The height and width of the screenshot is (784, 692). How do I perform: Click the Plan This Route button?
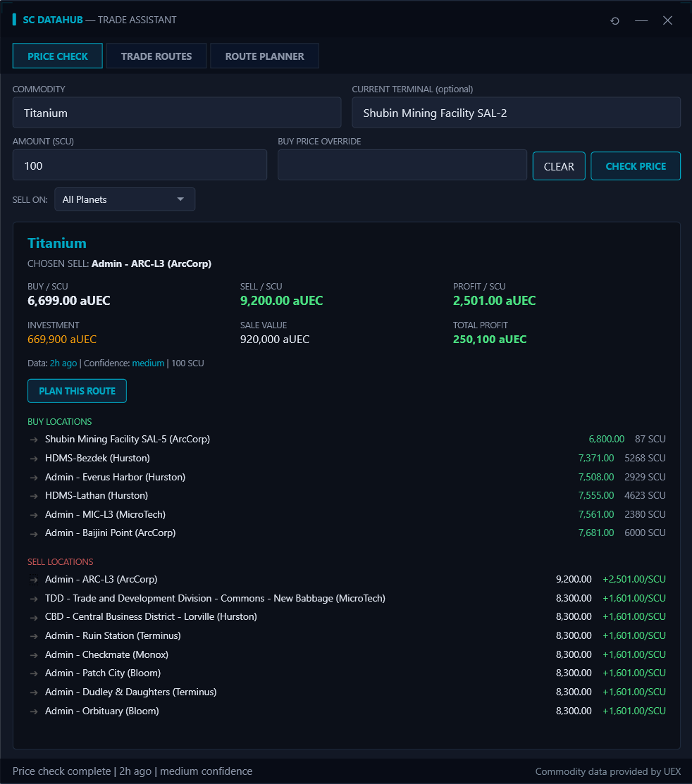point(77,391)
